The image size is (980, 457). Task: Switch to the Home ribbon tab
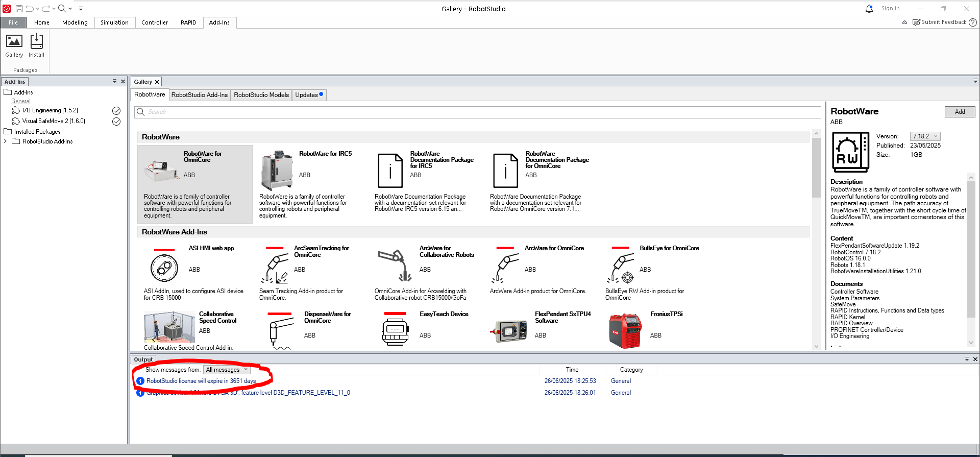pos(42,22)
